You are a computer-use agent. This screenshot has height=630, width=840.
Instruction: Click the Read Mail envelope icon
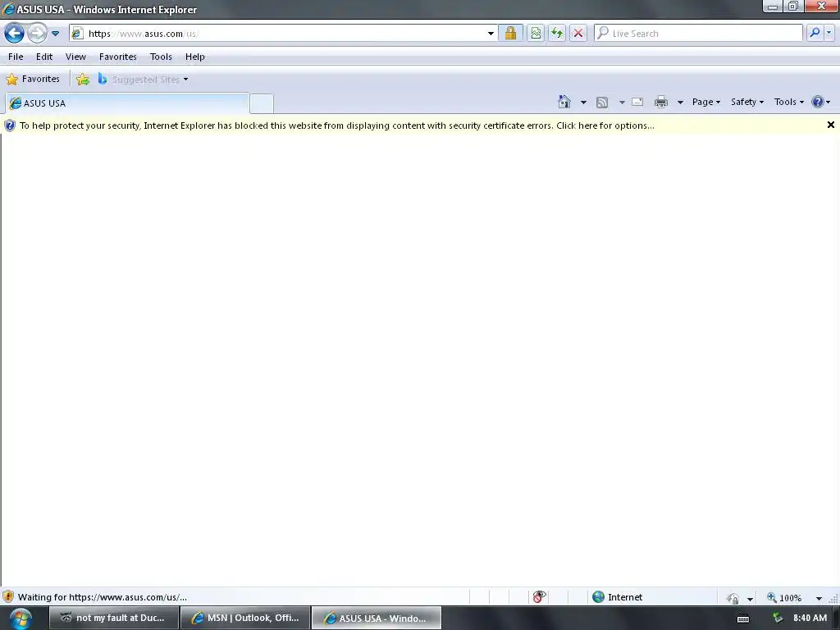point(637,102)
